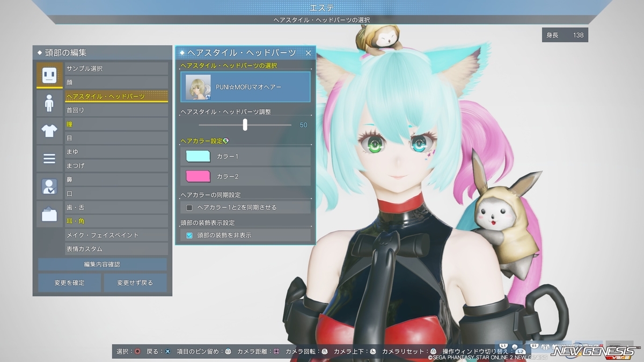Uncheck 頭部の装飾を非表示 checkbox
Image resolution: width=644 pixels, height=362 pixels.
point(189,235)
